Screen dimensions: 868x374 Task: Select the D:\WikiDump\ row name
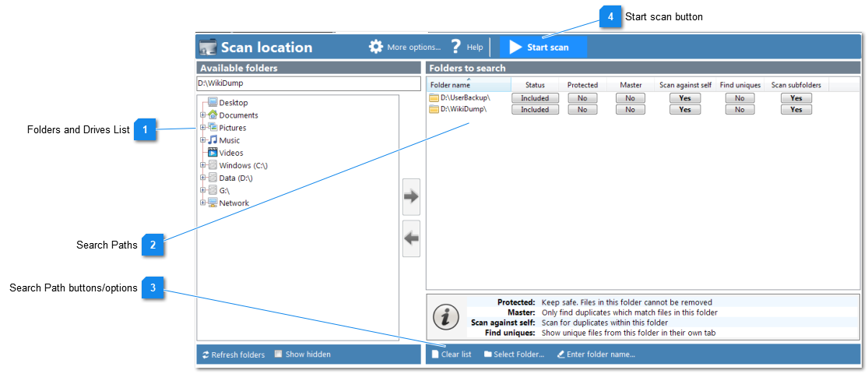coord(463,109)
